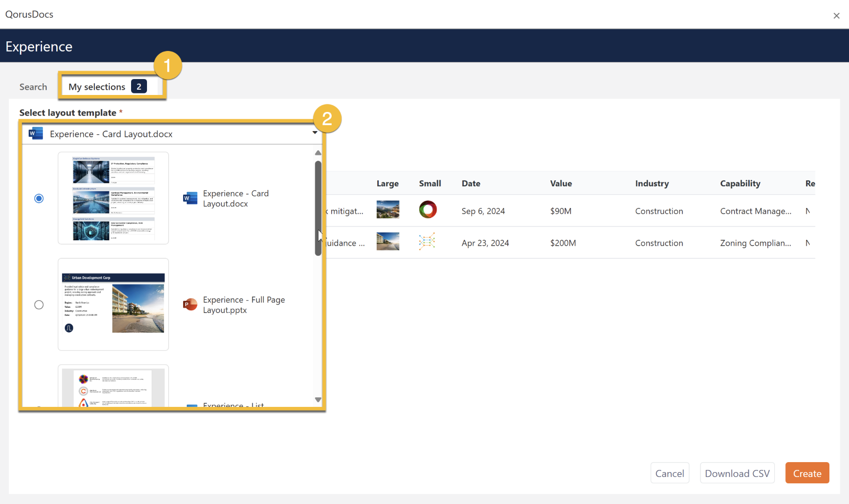Click the Word icon beside Card Layout.docx option
Image resolution: width=849 pixels, height=504 pixels.
pyautogui.click(x=190, y=198)
